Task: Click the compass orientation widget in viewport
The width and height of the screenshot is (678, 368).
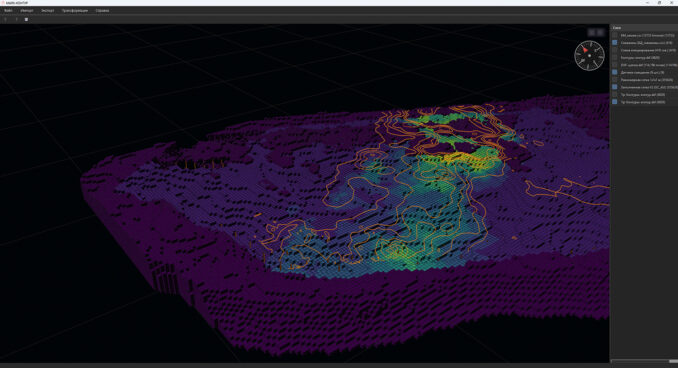Action: point(589,55)
